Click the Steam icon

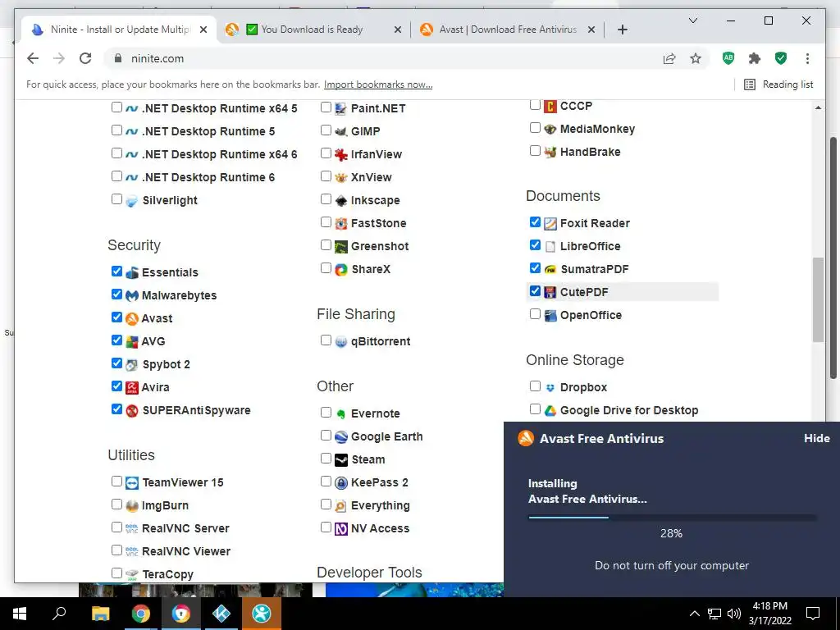coord(341,460)
